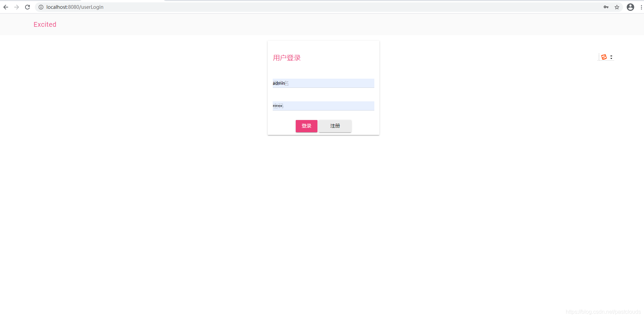The height and width of the screenshot is (318, 644).
Task: Open saved passwords key icon
Action: tap(606, 7)
